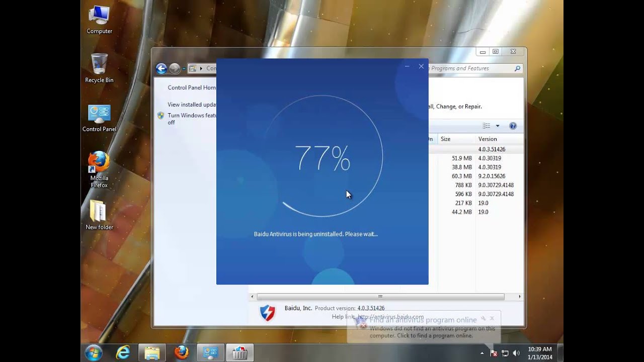Click the Show desktop strip beside the clock

pos(560,353)
